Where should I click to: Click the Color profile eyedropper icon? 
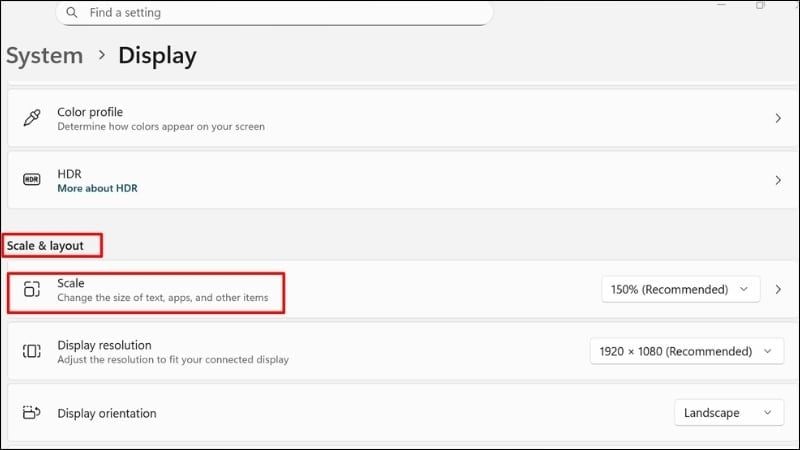31,119
